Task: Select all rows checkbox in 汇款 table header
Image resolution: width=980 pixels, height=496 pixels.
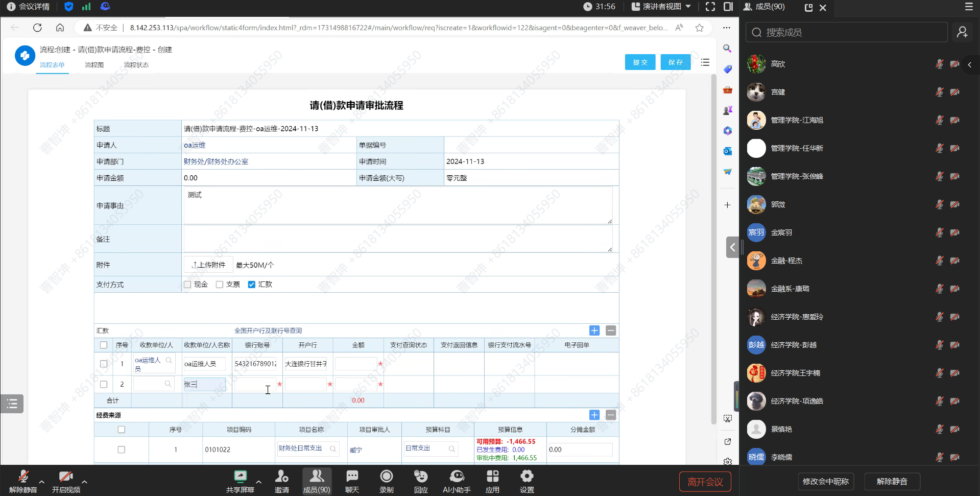Action: 104,345
